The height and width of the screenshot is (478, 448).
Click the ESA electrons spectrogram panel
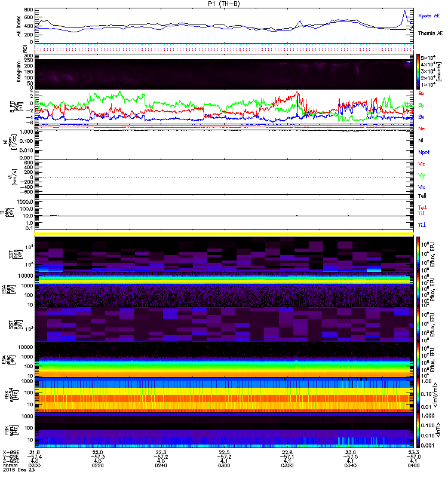224,360
